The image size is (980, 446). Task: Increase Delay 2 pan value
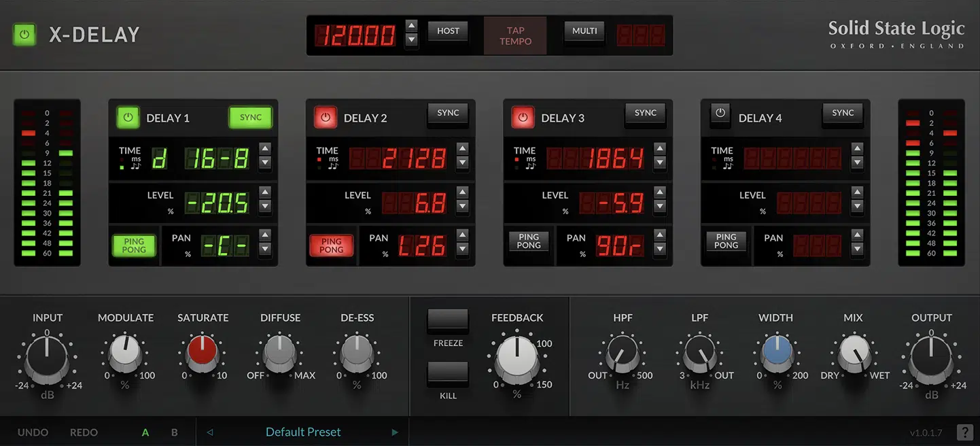pyautogui.click(x=463, y=235)
